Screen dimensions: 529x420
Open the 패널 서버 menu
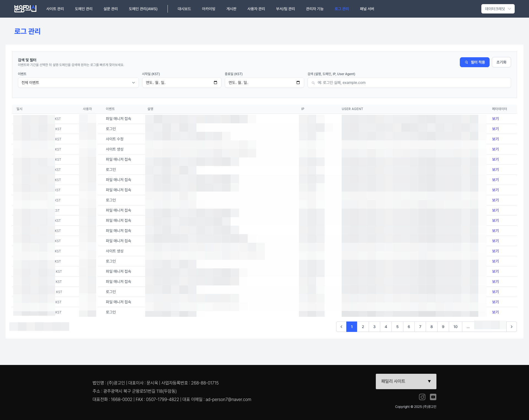tap(367, 9)
